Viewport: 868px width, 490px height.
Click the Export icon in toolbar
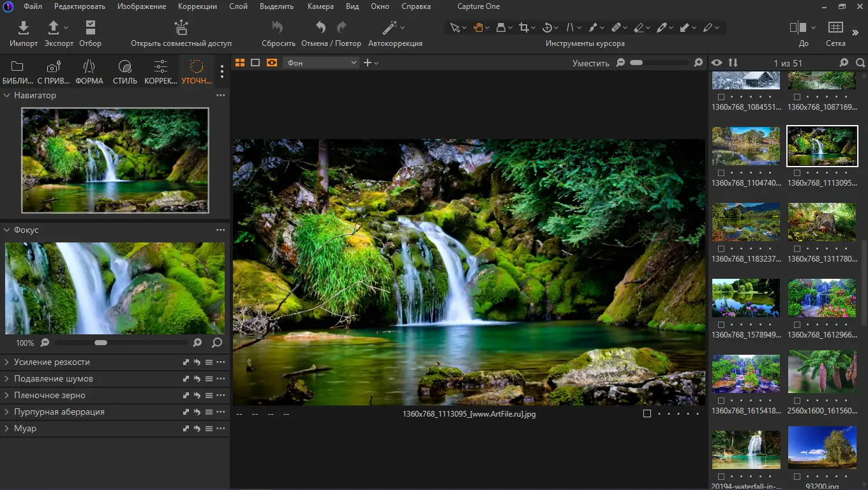(54, 28)
